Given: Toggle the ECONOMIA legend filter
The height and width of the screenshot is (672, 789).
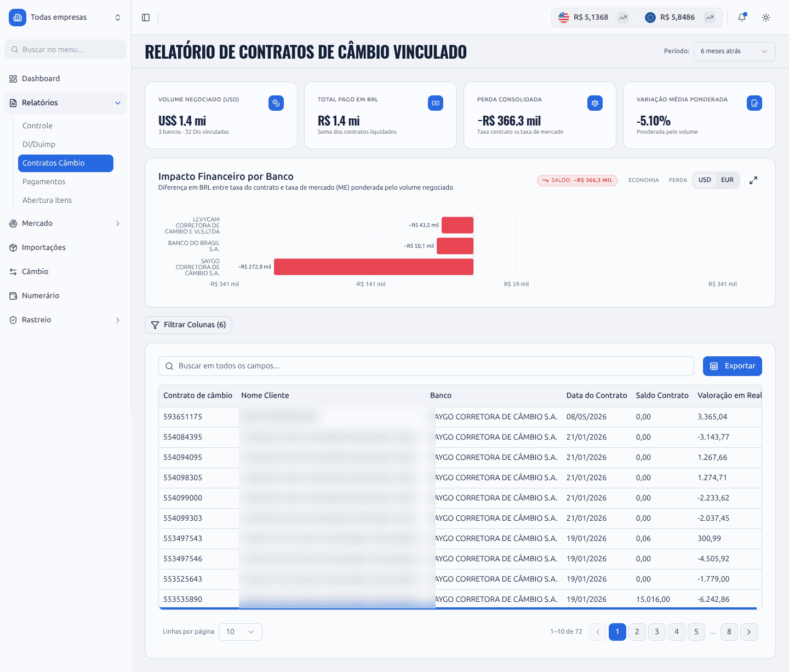Looking at the screenshot, I should (x=643, y=180).
